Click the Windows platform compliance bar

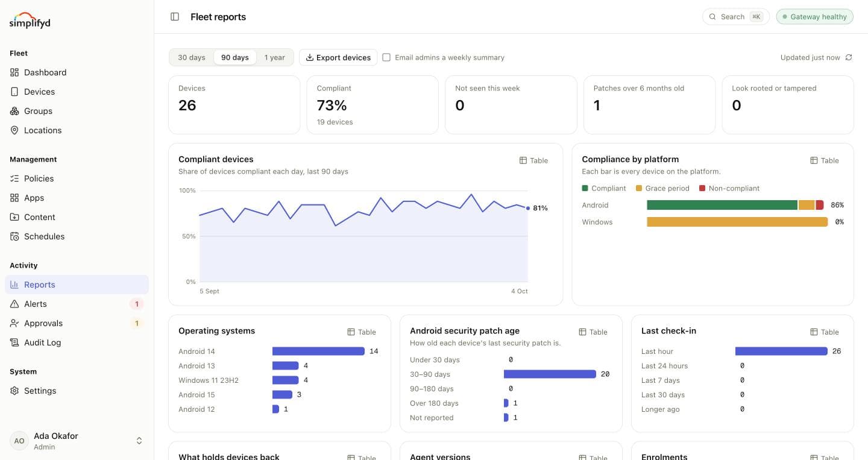point(737,222)
